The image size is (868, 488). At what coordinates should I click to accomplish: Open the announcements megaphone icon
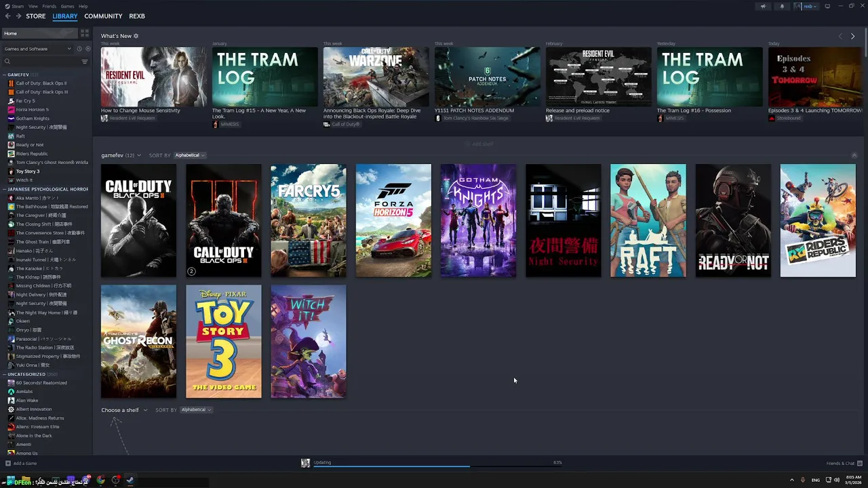(763, 6)
